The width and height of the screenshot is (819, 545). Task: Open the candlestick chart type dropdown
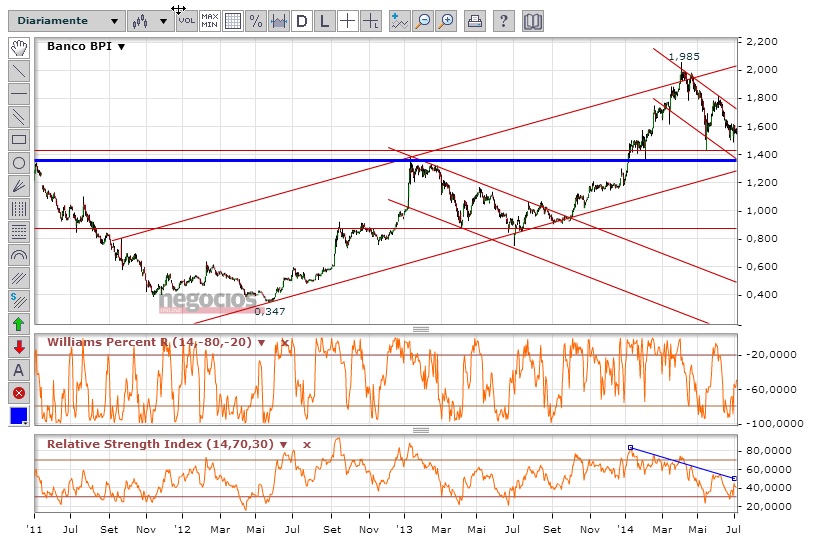coord(150,21)
